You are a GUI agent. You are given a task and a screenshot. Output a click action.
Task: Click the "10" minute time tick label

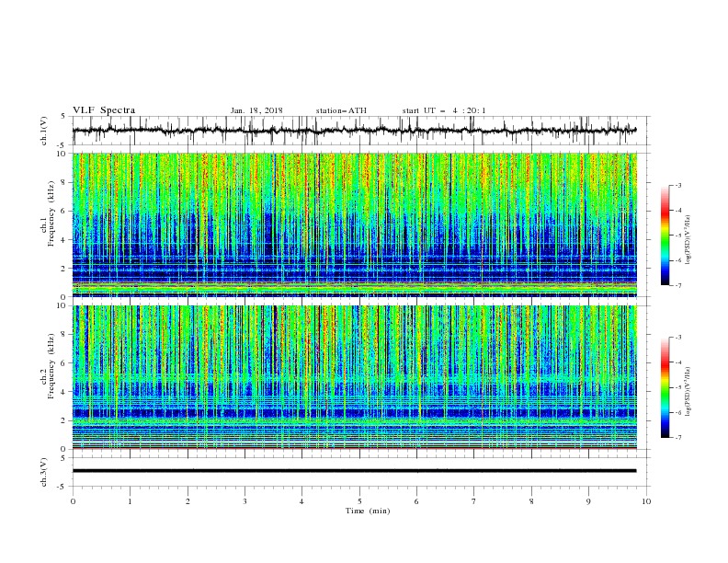(x=646, y=501)
